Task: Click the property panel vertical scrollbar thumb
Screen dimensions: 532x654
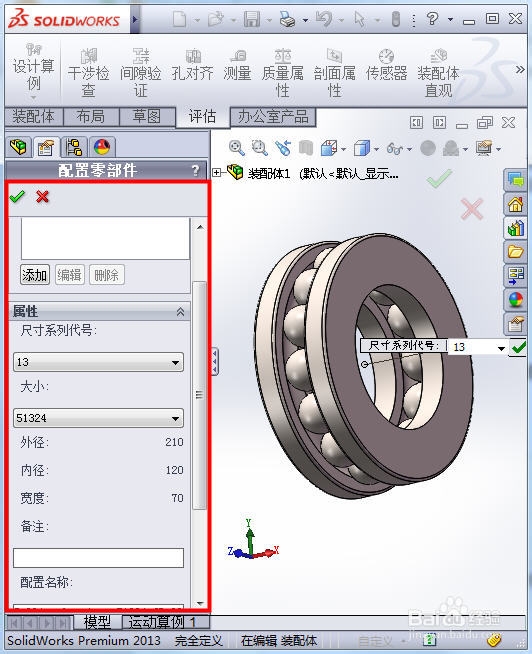Action: pyautogui.click(x=199, y=395)
